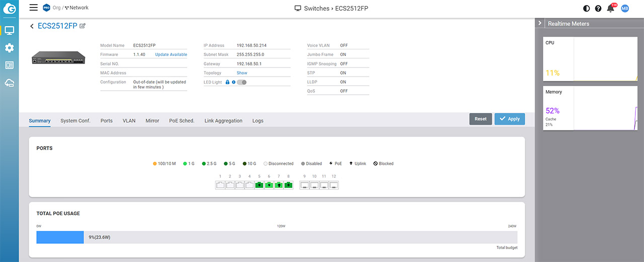Click the subnet mask 255.255.255.0

pos(251,54)
